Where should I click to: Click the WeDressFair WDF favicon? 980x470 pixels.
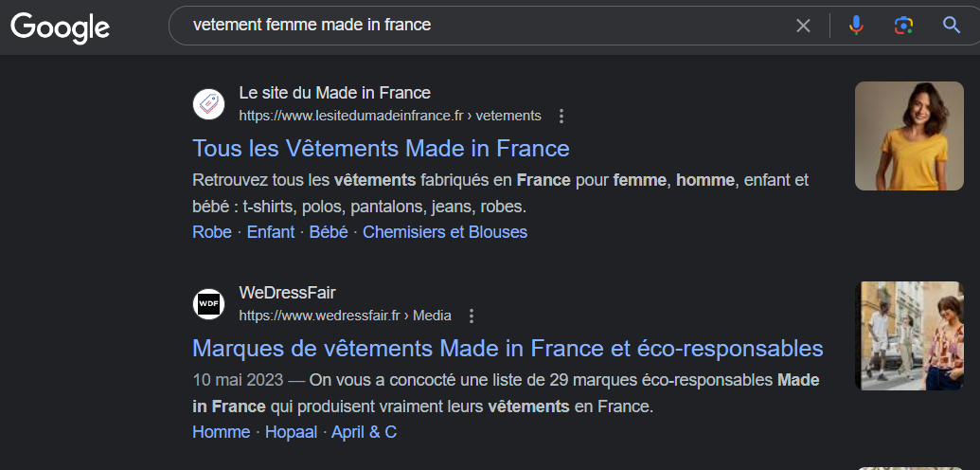click(208, 304)
